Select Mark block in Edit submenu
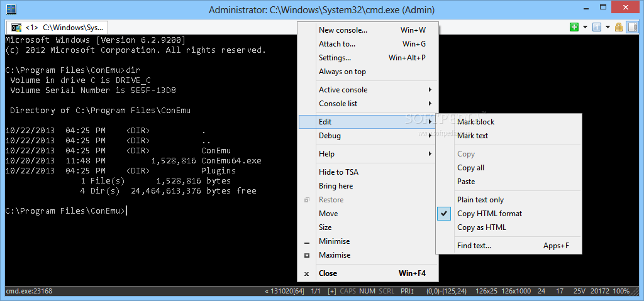Viewport: 644px width, 301px height. coord(509,122)
